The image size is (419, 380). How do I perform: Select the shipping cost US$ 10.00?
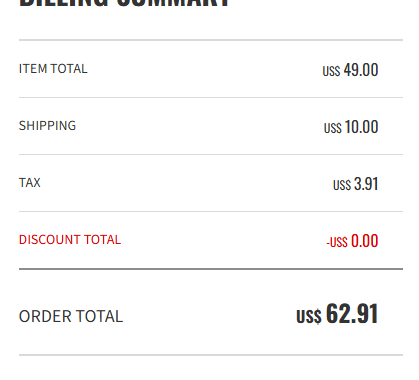coord(351,127)
